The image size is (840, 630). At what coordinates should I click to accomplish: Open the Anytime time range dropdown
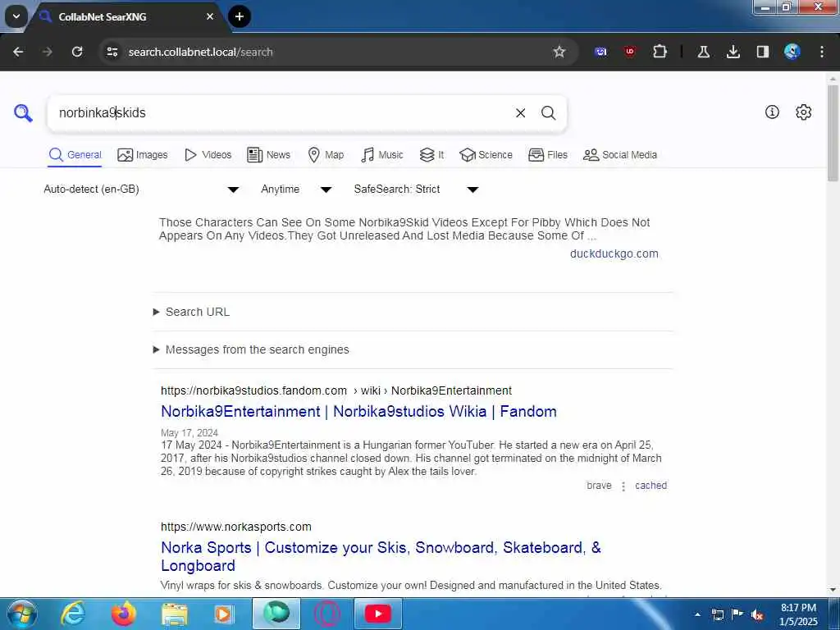295,189
